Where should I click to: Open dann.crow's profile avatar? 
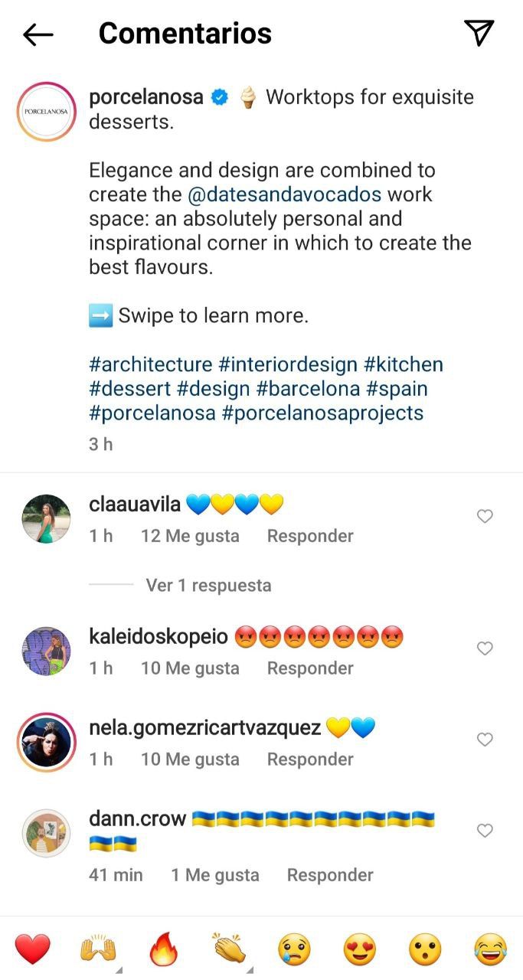pyautogui.click(x=47, y=833)
